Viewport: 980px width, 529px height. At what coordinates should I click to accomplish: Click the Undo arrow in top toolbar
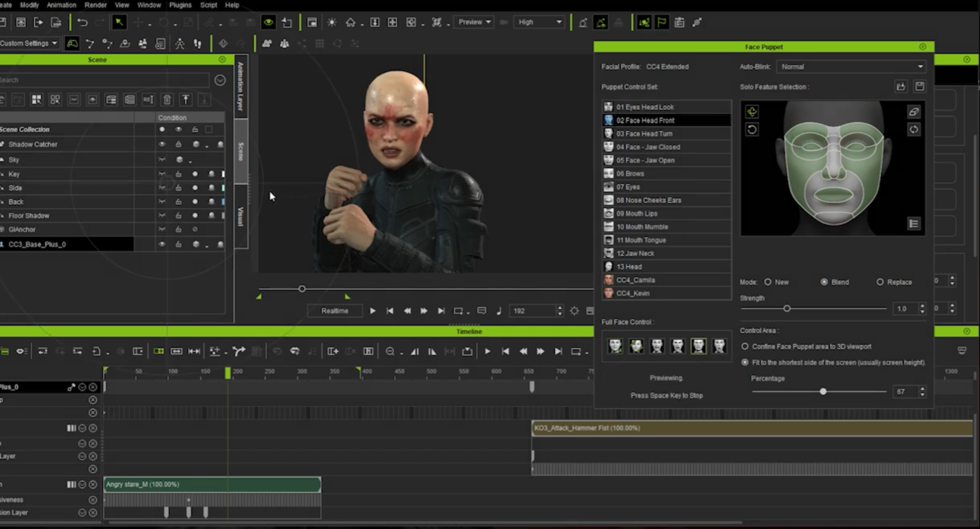[x=82, y=22]
